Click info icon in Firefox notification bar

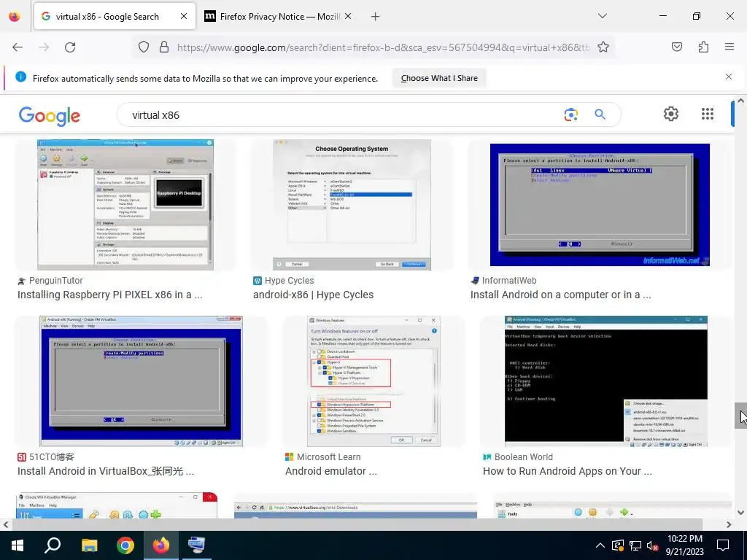tap(20, 77)
